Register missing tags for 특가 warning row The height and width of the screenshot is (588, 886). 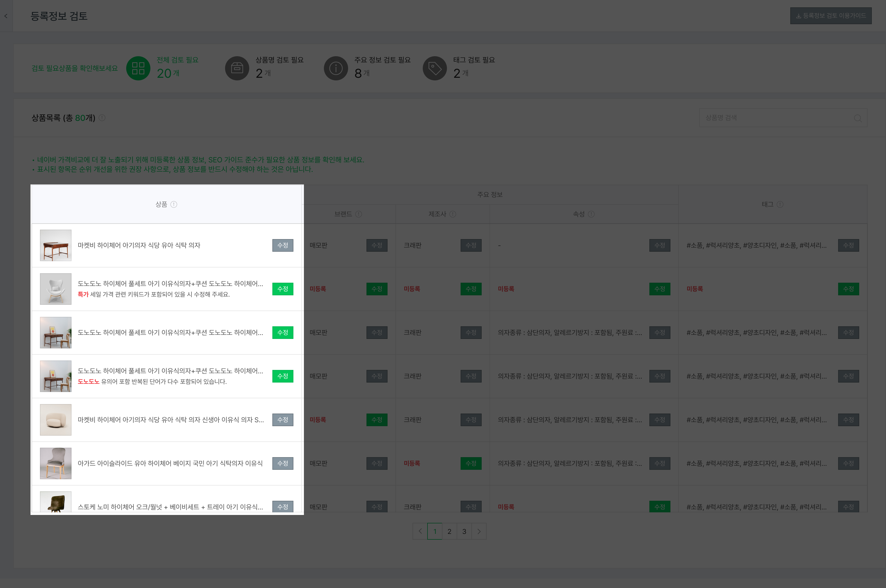(x=848, y=289)
